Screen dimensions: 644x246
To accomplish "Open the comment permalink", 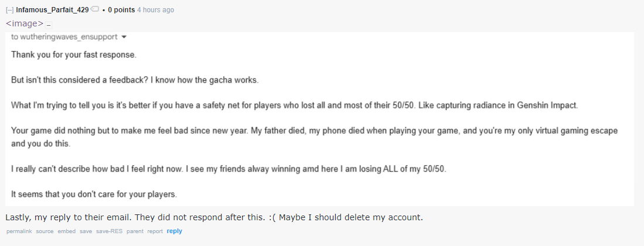I will click(x=19, y=231).
